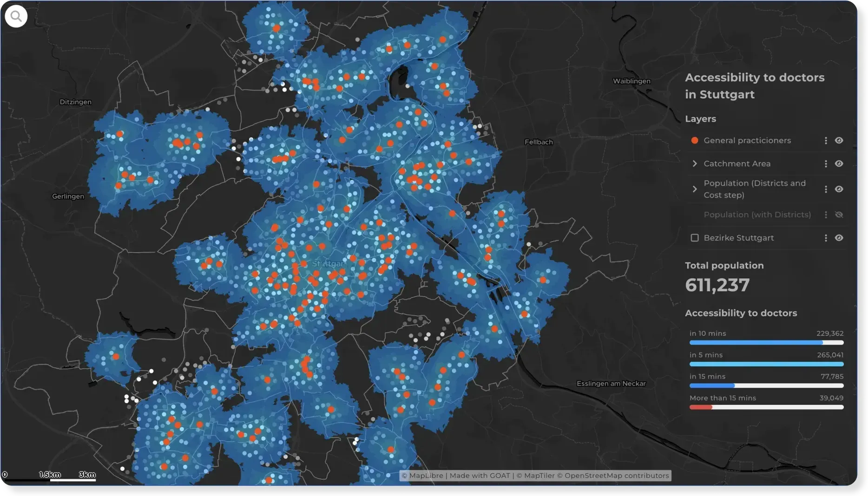Open options for Population (Districts and Cost step)
Screen dimensions: 868x496
click(x=826, y=189)
